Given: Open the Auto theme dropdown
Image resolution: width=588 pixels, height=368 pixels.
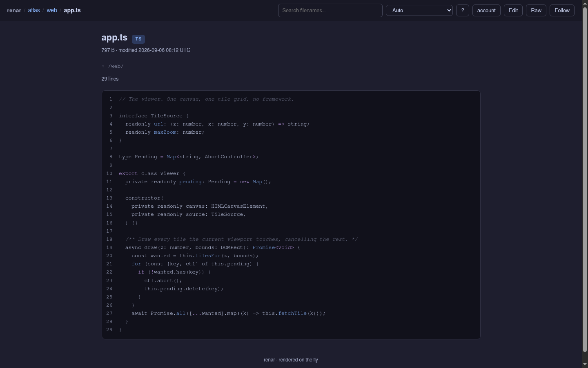Looking at the screenshot, I should pyautogui.click(x=419, y=11).
